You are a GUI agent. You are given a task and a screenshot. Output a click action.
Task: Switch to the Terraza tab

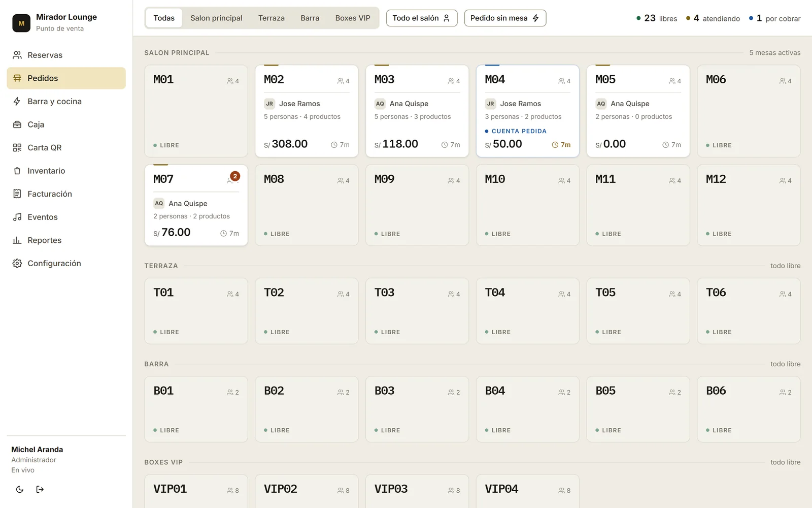[271, 18]
